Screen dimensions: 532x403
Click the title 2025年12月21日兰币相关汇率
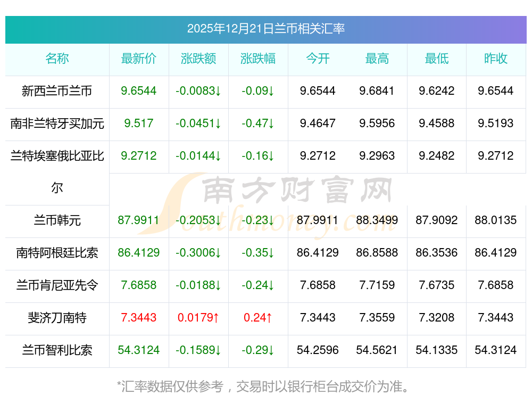[x=265, y=29]
